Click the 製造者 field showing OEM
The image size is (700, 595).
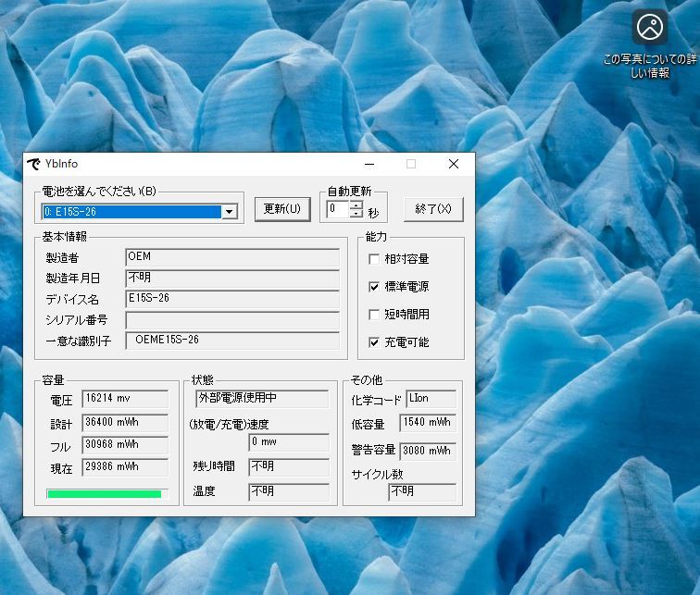(232, 257)
